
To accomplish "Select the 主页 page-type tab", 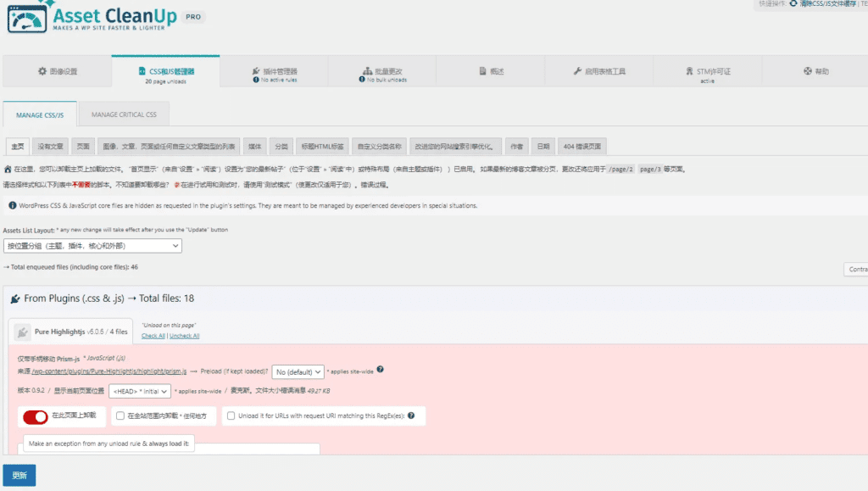I will pos(18,147).
